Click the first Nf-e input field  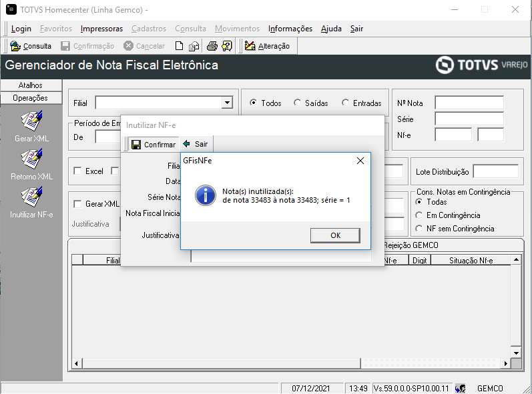[x=453, y=135]
